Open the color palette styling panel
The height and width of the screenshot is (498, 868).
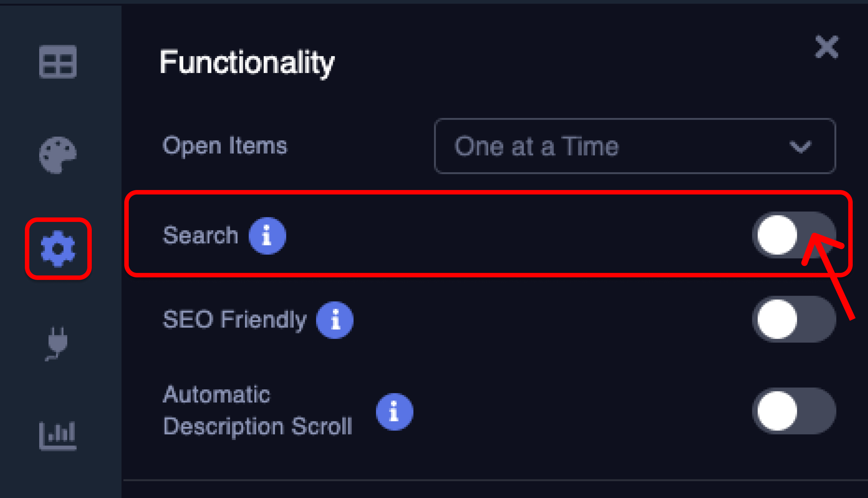(58, 155)
